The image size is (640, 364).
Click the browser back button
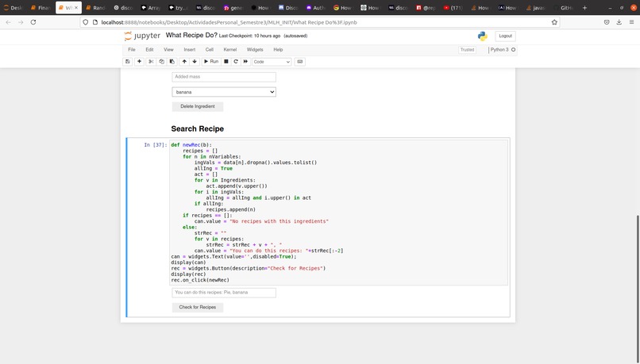point(8,22)
